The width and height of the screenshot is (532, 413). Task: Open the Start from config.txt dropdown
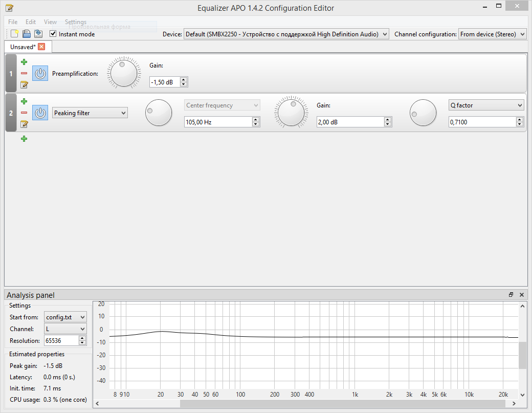click(x=65, y=317)
